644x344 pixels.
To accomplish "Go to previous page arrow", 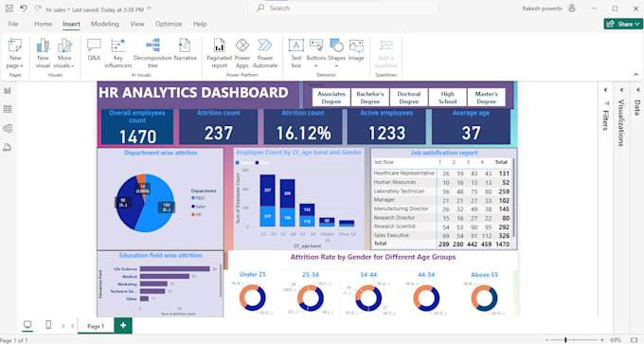I will pyautogui.click(x=63, y=326).
